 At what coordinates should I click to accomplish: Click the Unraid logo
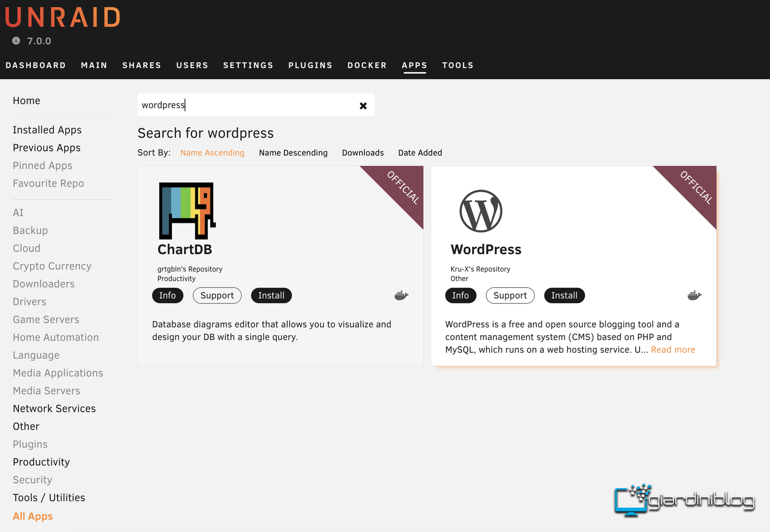coord(63,17)
